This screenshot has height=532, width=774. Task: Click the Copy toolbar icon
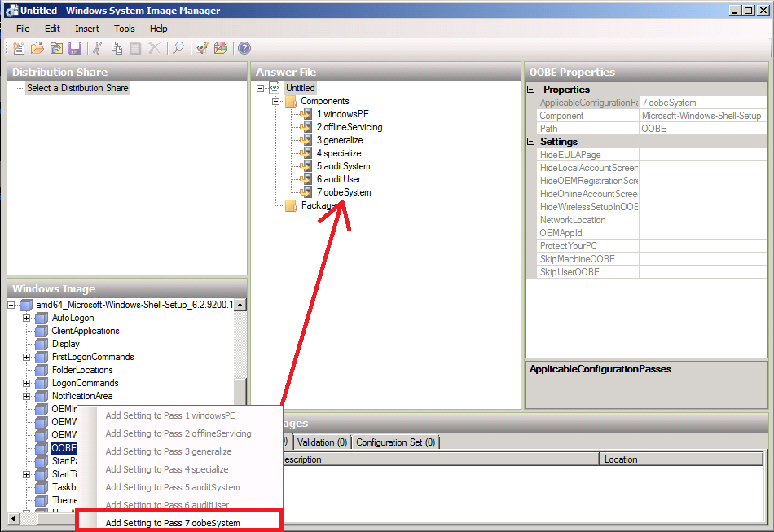point(117,48)
